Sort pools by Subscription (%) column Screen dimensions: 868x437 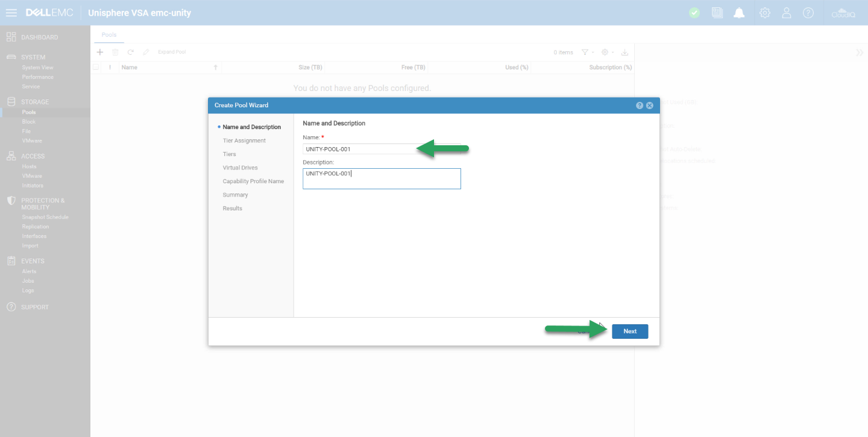tap(611, 68)
